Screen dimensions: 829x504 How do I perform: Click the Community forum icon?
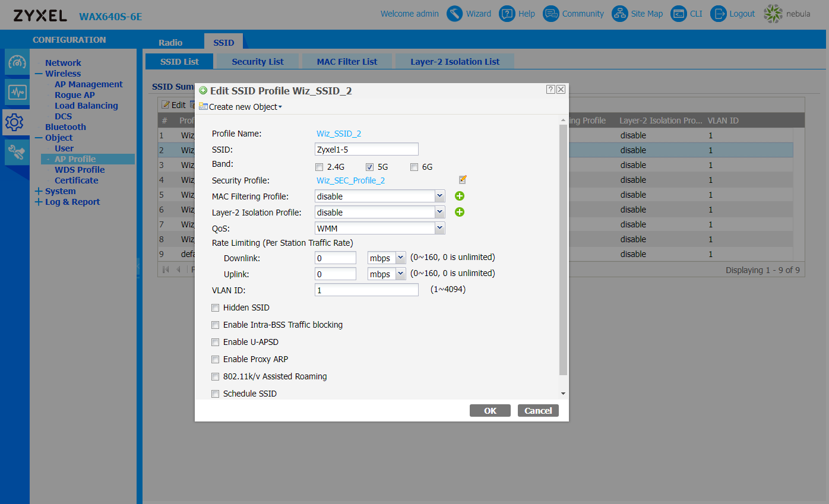click(551, 14)
